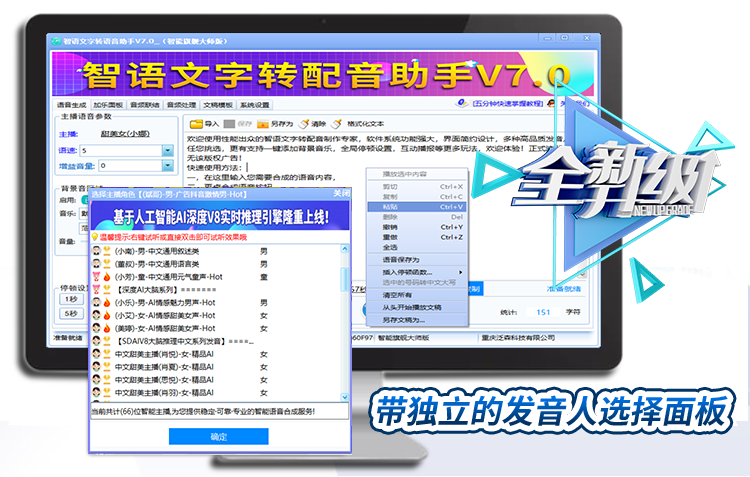Open the 增益音量 gain volume dropdown arrow
The height and width of the screenshot is (477, 750).
click(168, 166)
